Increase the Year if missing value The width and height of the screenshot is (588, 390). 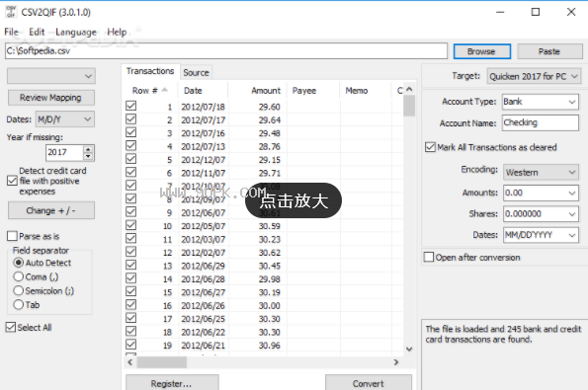[x=88, y=149]
